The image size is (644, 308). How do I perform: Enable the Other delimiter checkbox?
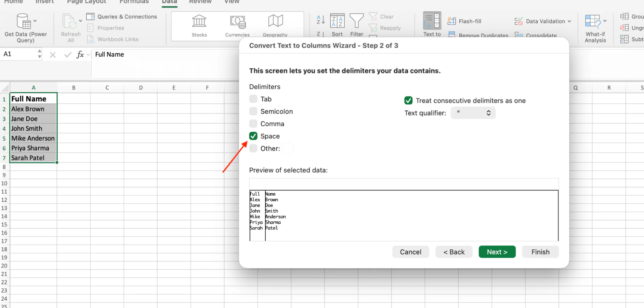tap(253, 148)
